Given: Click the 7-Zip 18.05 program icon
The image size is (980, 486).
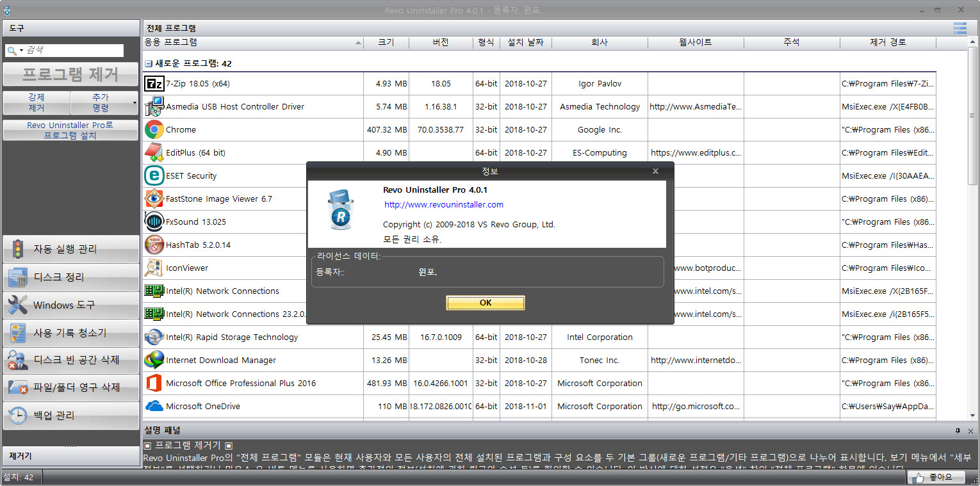Looking at the screenshot, I should (x=154, y=83).
